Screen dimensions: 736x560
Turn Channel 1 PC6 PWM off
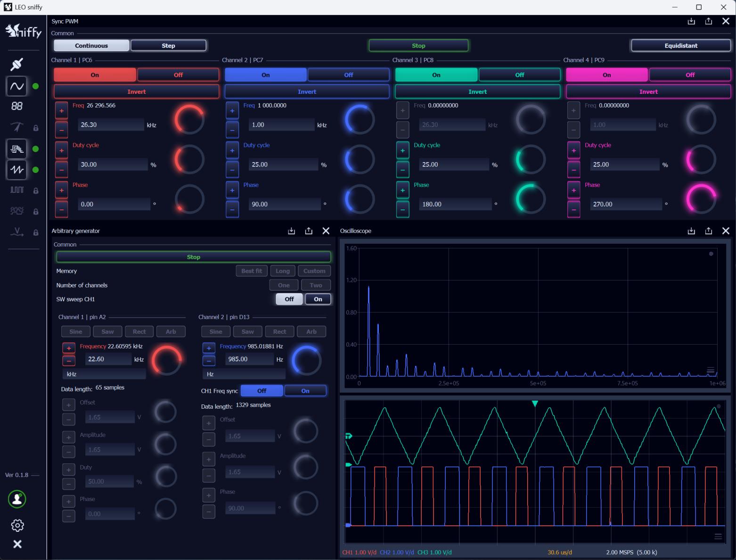[x=178, y=75]
